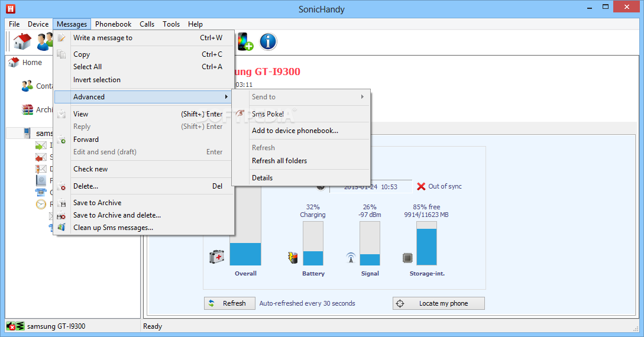
Task: Click the Battery level bar
Action: pyautogui.click(x=313, y=244)
